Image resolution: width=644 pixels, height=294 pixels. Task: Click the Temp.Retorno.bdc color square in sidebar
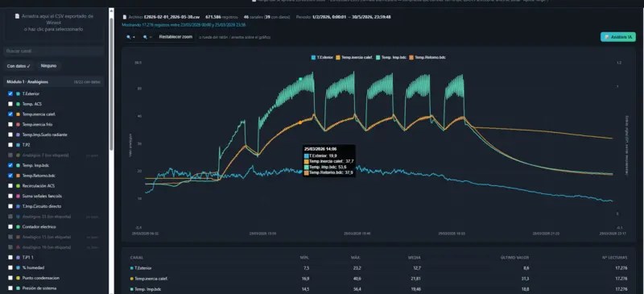coord(18,176)
